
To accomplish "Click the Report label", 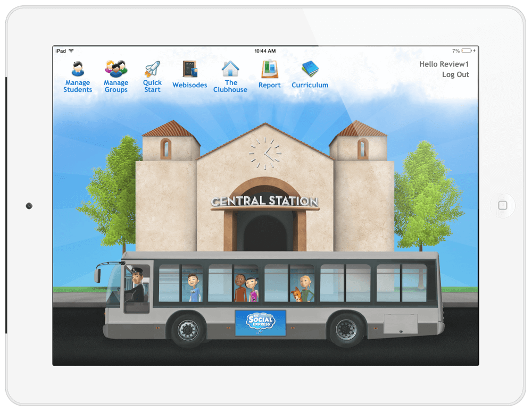I will pos(270,86).
